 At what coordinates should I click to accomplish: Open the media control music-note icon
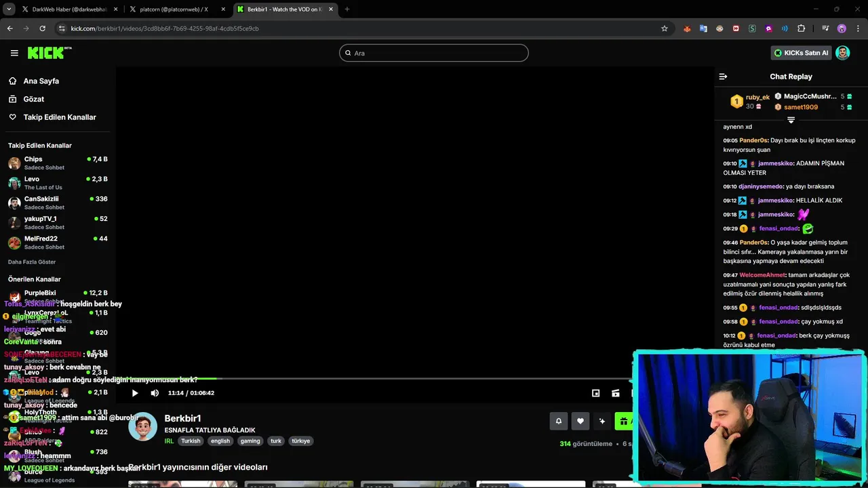click(825, 28)
